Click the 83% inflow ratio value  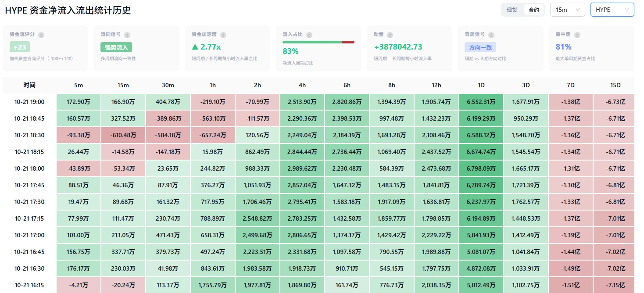290,51
